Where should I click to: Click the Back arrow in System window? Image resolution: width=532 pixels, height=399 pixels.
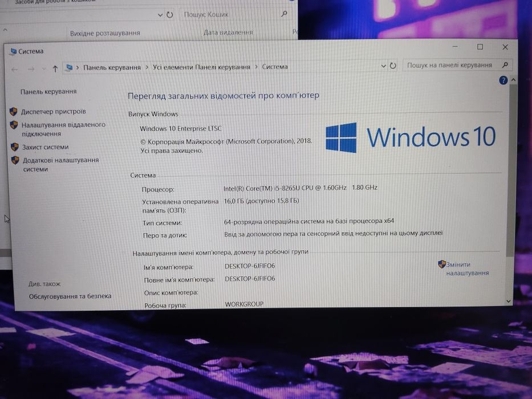(x=15, y=70)
